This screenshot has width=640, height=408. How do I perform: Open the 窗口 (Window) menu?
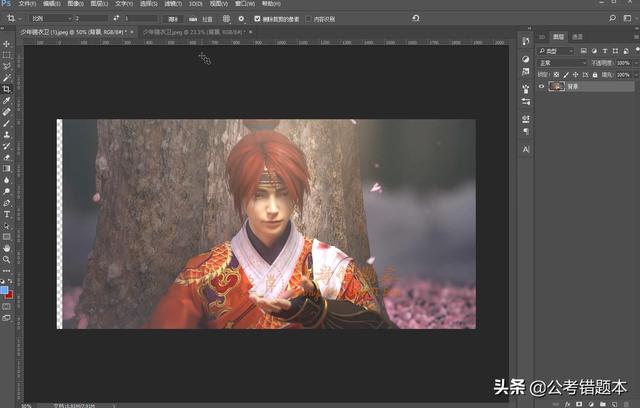click(245, 4)
